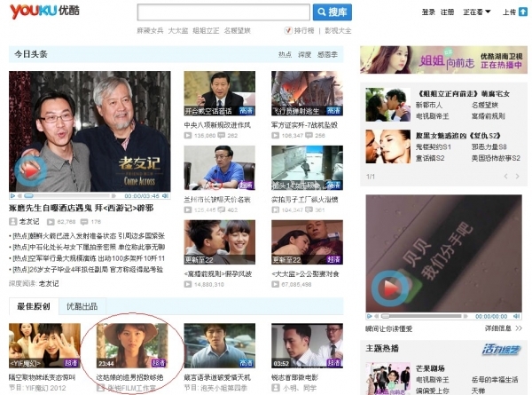This screenshot has height=395, width=532.
Task: Switch to the 优酷出品 tab
Action: [82, 306]
